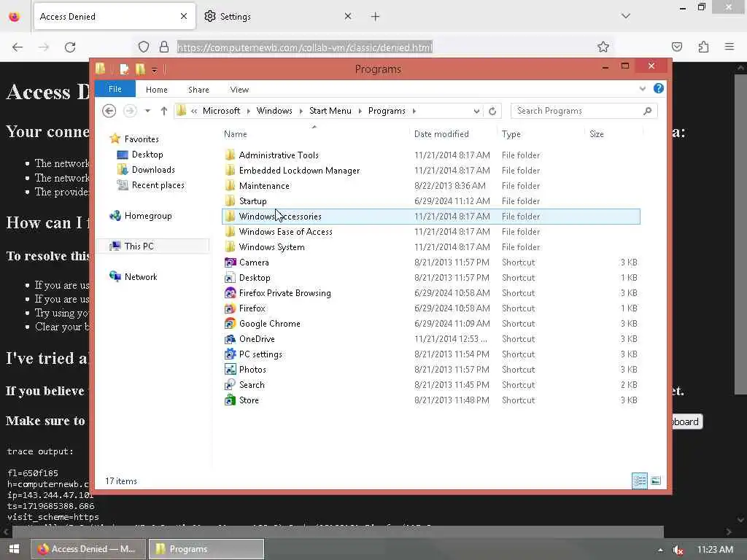Show hidden system tray icons arrow
Viewport: 747px width, 560px height.
660,550
